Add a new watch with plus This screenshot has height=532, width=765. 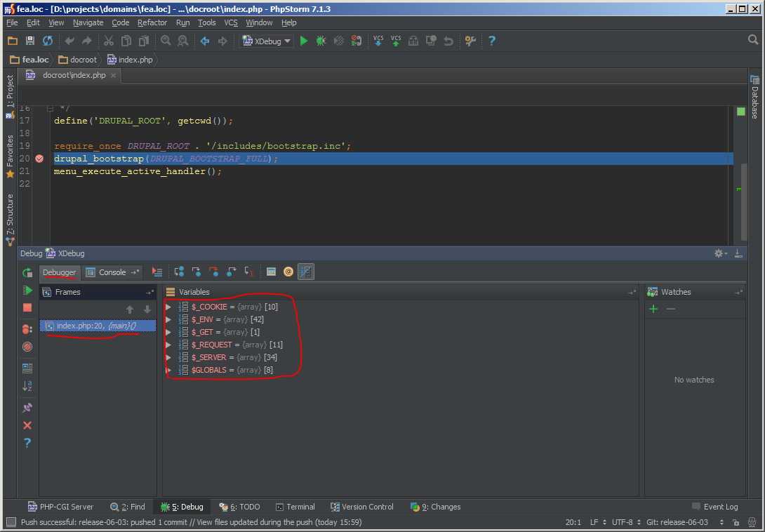point(653,309)
